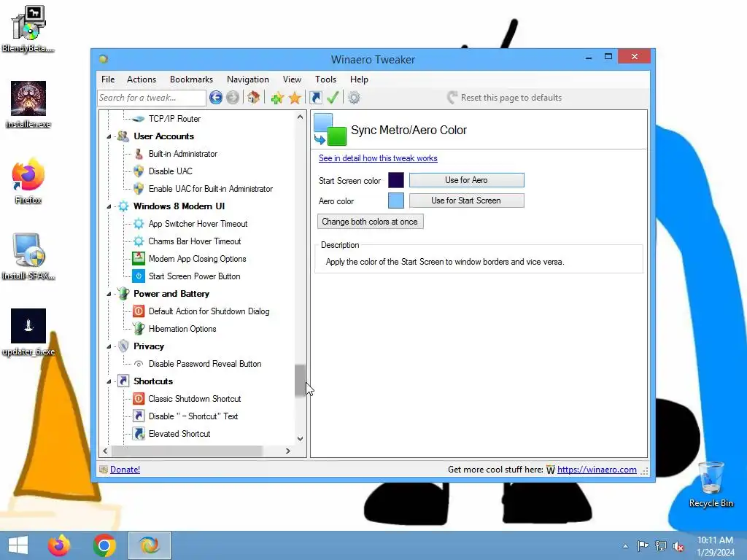The height and width of the screenshot is (560, 747).
Task: Click the Classic Shutdown Shortcut icon
Action: (x=139, y=399)
